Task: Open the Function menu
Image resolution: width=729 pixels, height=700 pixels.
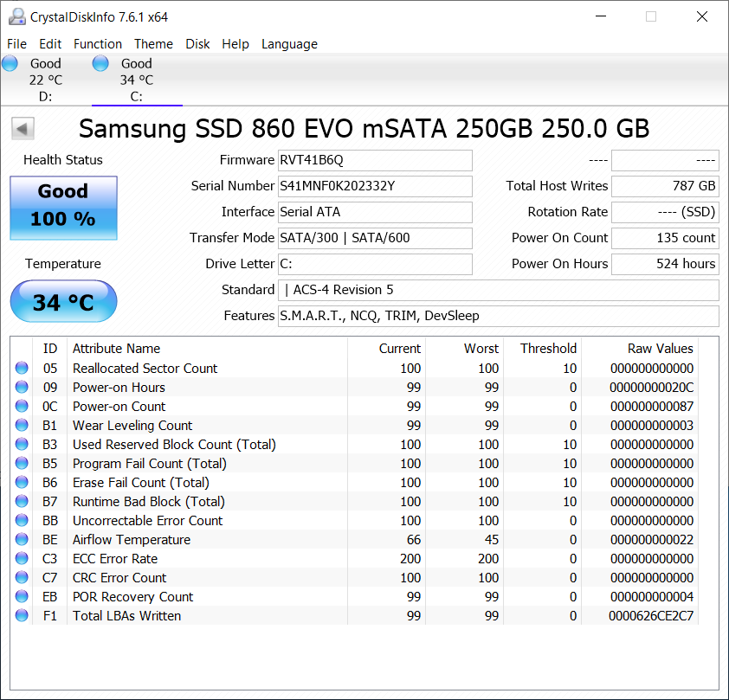Action: 98,43
